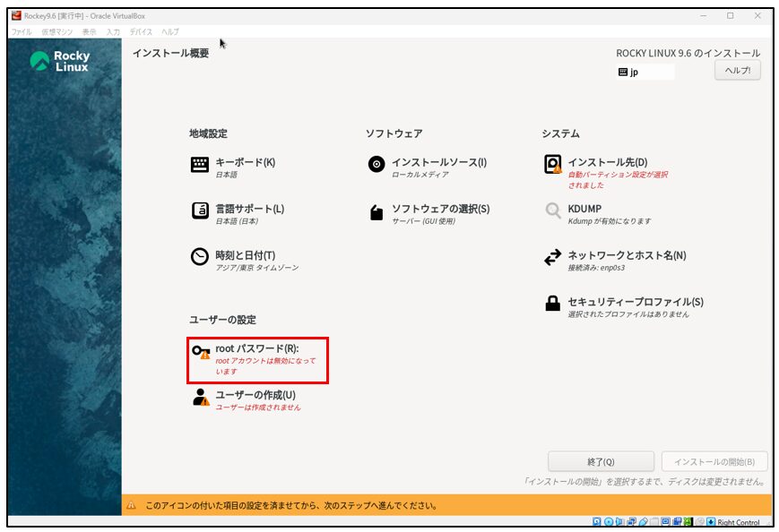Open user creation (ユーザーの作成)
Viewport: 779px width, 532px height.
point(255,396)
